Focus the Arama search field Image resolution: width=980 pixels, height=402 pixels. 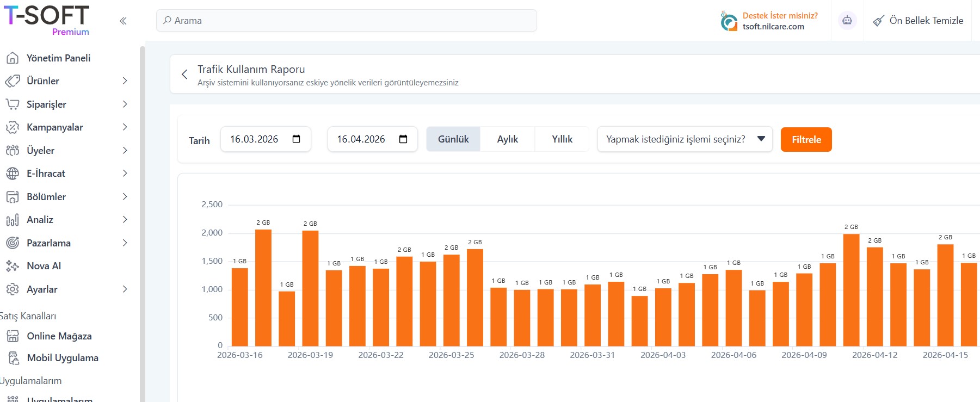(346, 21)
